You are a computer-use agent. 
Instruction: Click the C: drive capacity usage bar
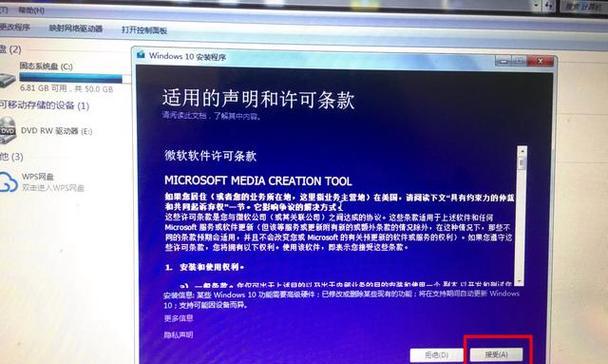coord(71,78)
